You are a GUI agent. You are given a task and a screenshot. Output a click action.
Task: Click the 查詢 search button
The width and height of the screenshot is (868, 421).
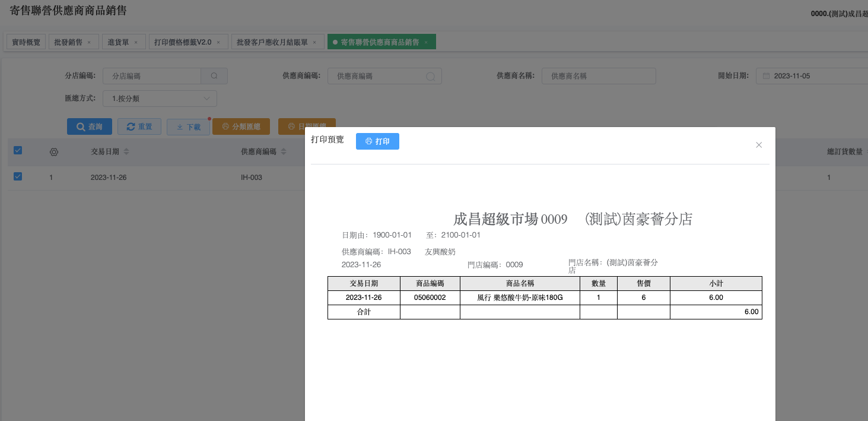click(x=90, y=126)
